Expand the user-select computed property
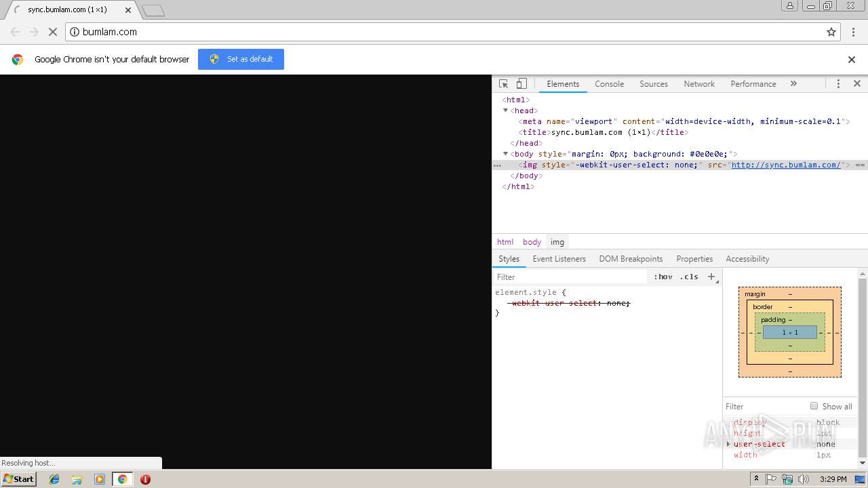The width and height of the screenshot is (868, 488). tap(728, 444)
